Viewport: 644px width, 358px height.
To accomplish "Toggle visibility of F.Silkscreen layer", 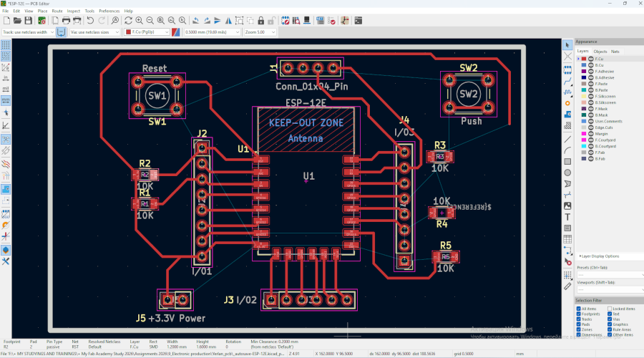I will (591, 96).
